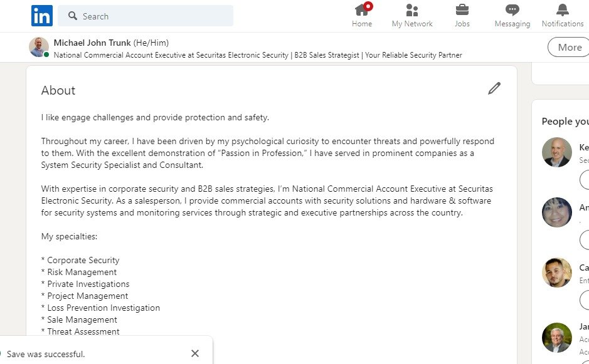Click the About section heading

pos(58,90)
